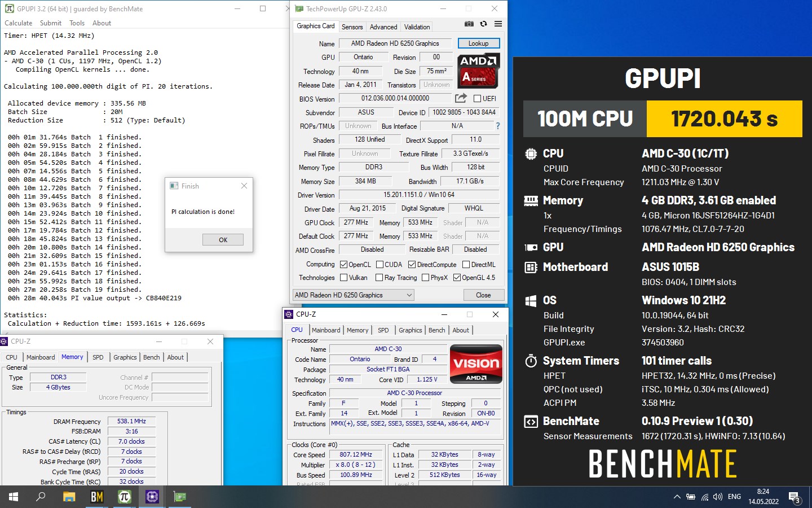Toggle the UEFI checkbox
This screenshot has width=812, height=508.
point(477,99)
